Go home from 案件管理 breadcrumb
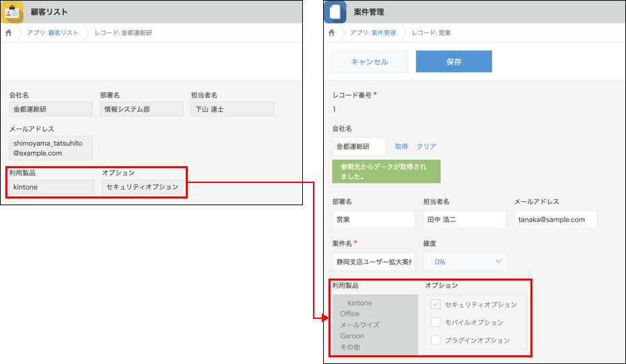 331,33
